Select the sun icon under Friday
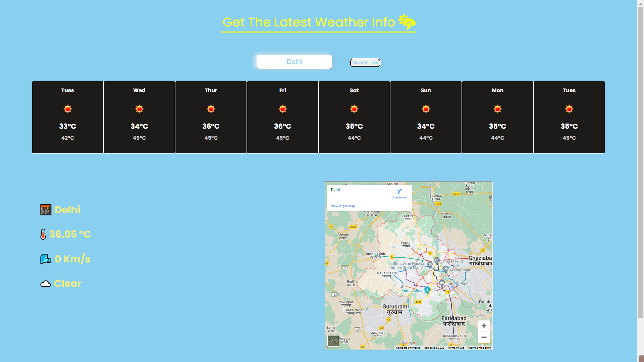 282,109
